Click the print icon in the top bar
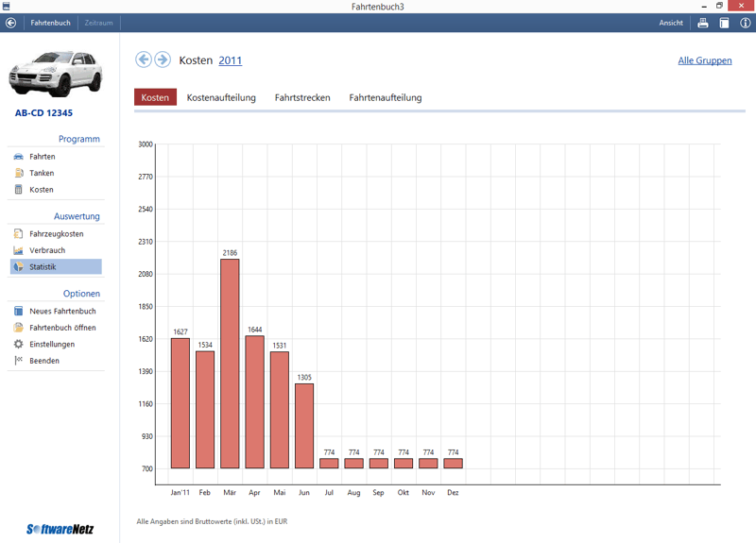The image size is (756, 543). click(703, 23)
